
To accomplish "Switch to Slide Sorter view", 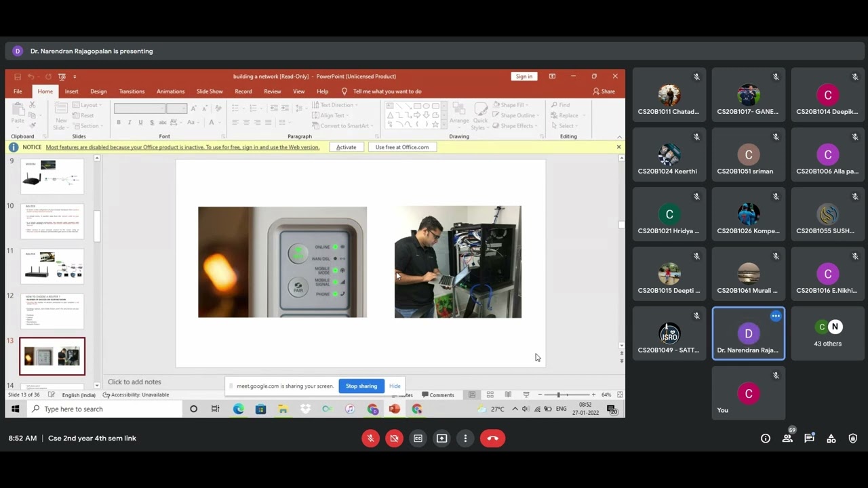I will point(490,395).
